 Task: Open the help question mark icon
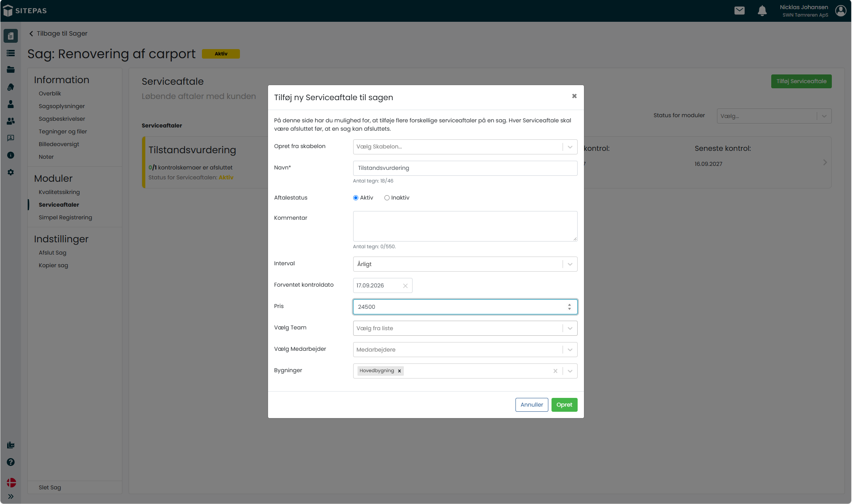[x=11, y=462]
